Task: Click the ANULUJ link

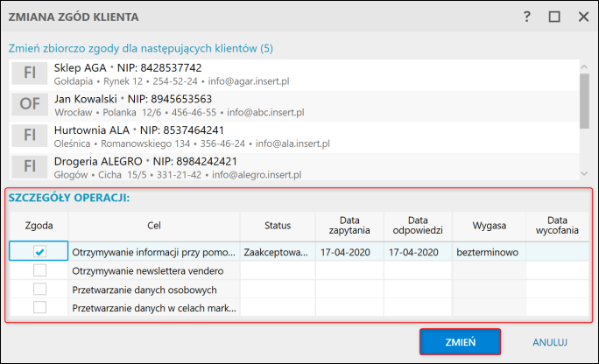Action: (550, 342)
